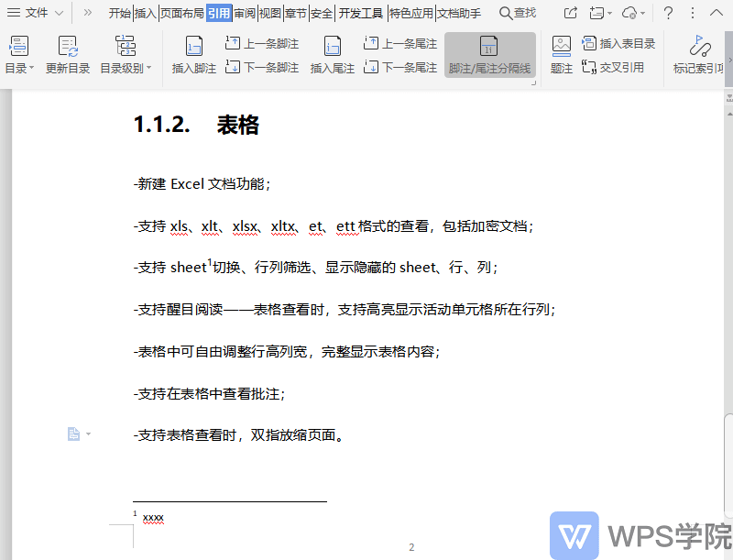The image size is (733, 560).
Task: Go to previous footnote (上一条脚注)
Action: pos(262,43)
